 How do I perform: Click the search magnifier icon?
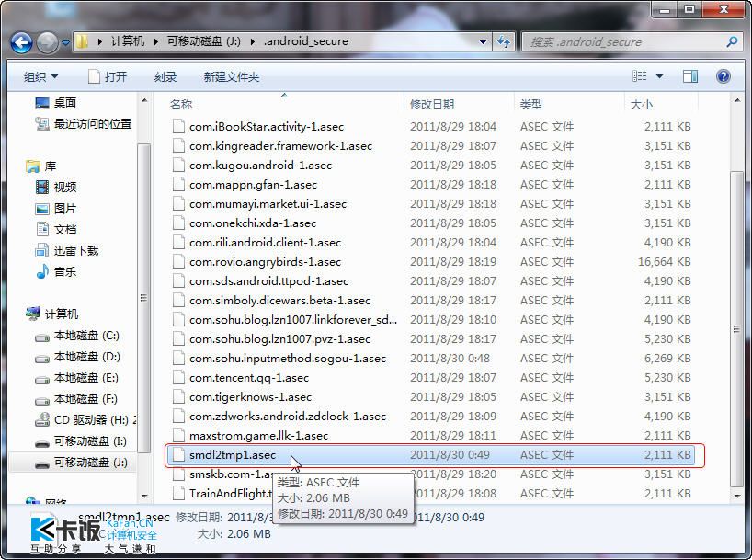pos(733,41)
